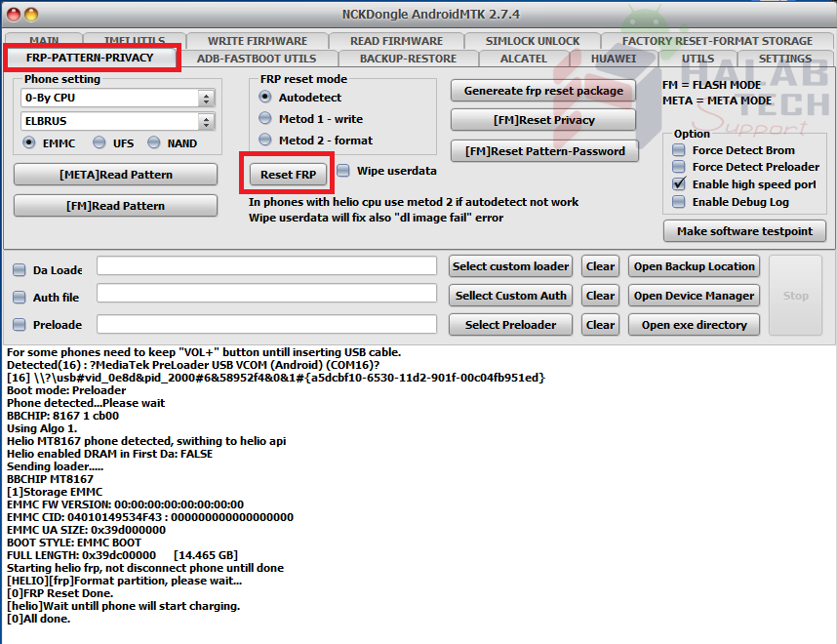The image size is (837, 644).
Task: Click the yellow minimize window button
Action: 31,15
